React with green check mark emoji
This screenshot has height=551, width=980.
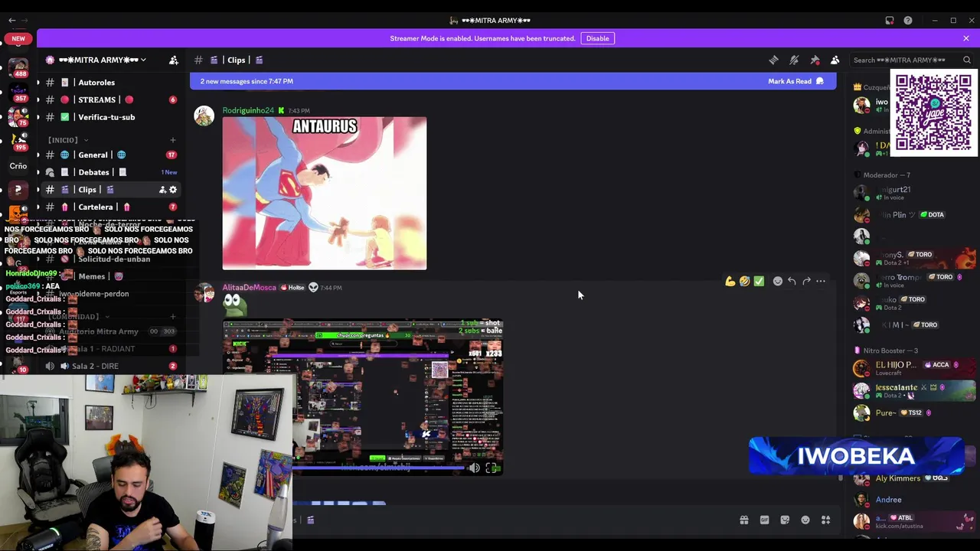pyautogui.click(x=759, y=282)
